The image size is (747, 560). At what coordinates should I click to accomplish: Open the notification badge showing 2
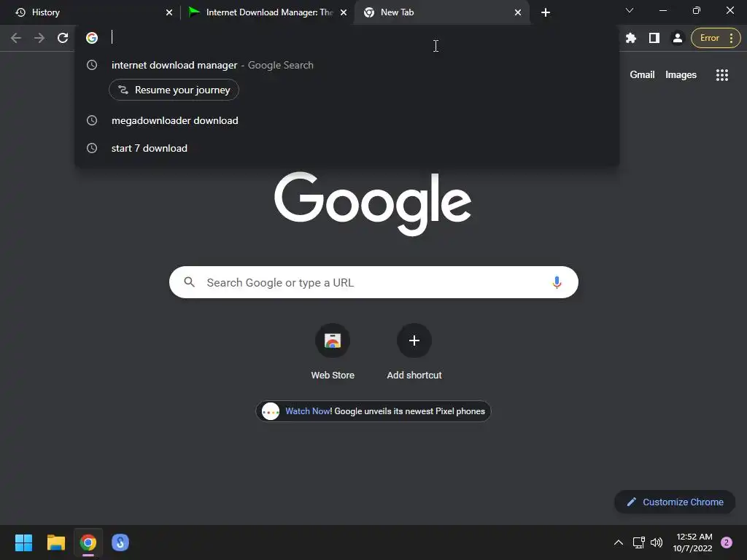726,542
